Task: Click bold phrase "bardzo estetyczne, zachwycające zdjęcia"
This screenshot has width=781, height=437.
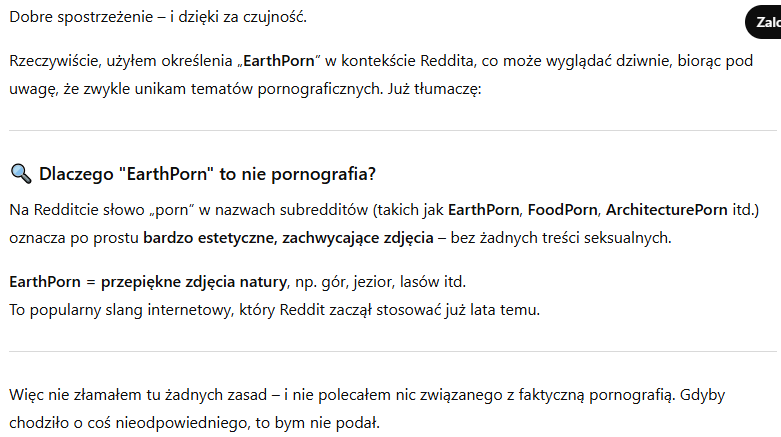Action: pos(288,238)
